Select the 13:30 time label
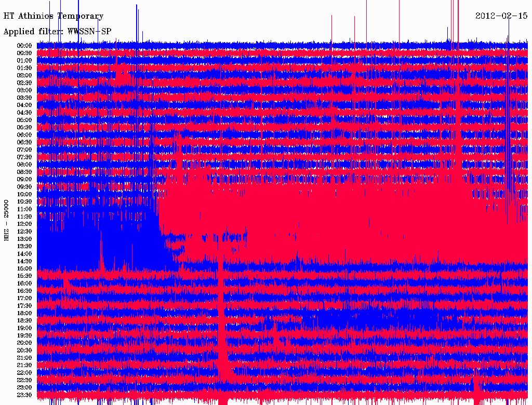 click(x=24, y=247)
